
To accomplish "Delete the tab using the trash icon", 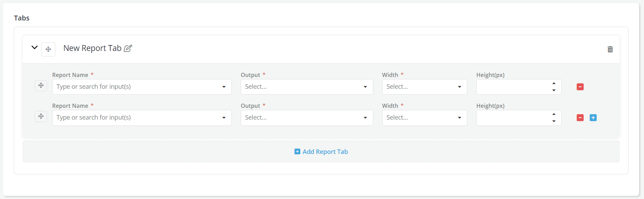I will (x=610, y=49).
